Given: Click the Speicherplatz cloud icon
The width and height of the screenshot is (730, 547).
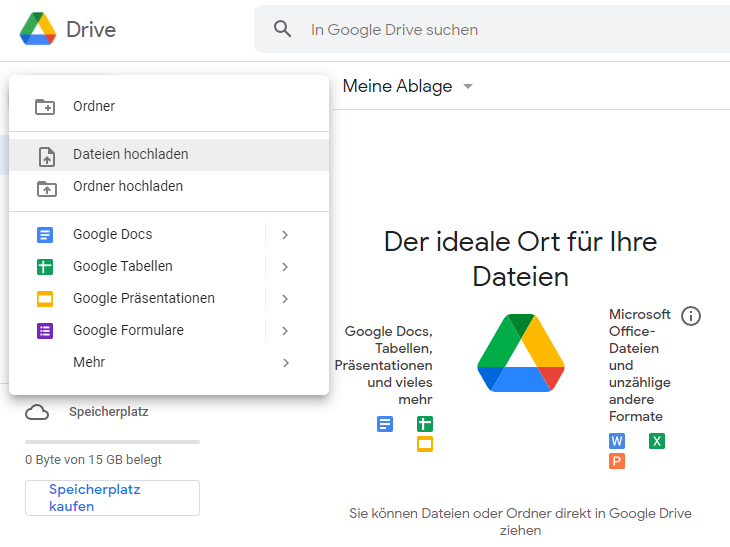Looking at the screenshot, I should click(37, 412).
